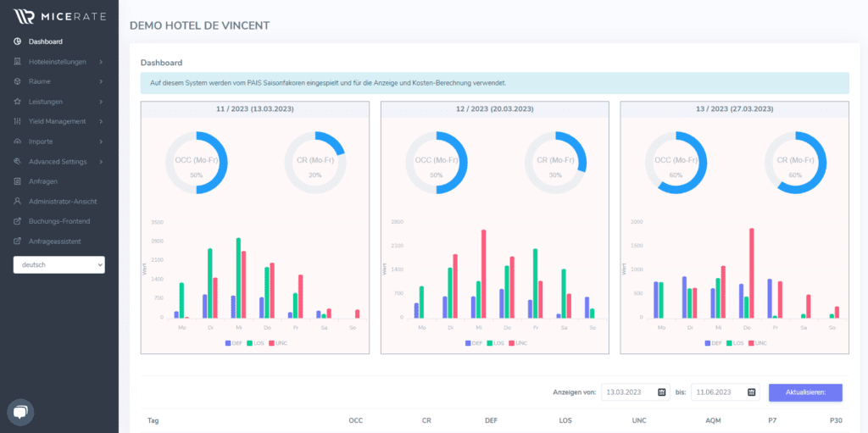This screenshot has height=433, width=868.
Task: Click the Yield Management chart icon
Action: (17, 121)
